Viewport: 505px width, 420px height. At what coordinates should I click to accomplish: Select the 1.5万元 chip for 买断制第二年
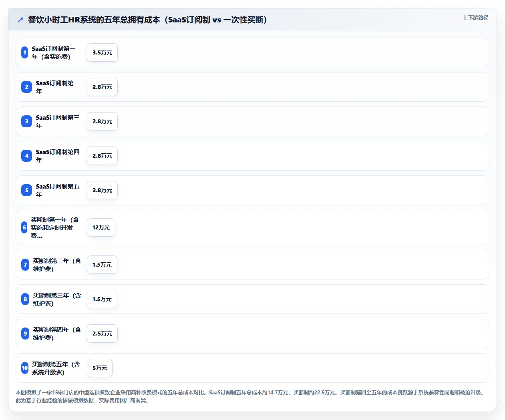click(x=102, y=265)
